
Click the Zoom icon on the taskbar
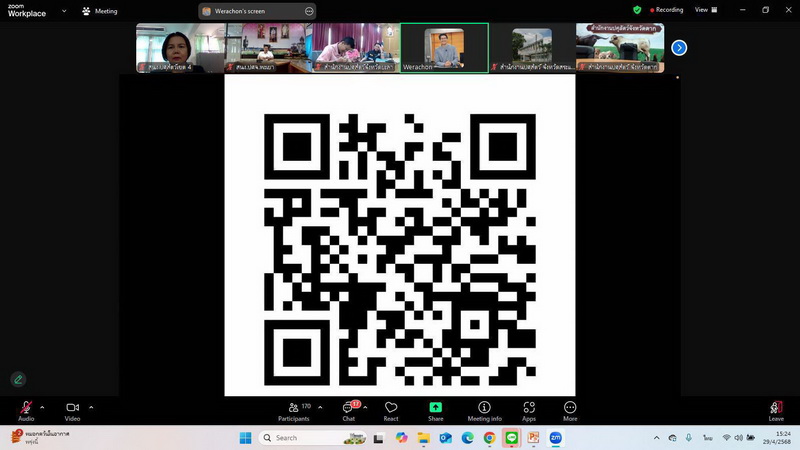point(556,438)
